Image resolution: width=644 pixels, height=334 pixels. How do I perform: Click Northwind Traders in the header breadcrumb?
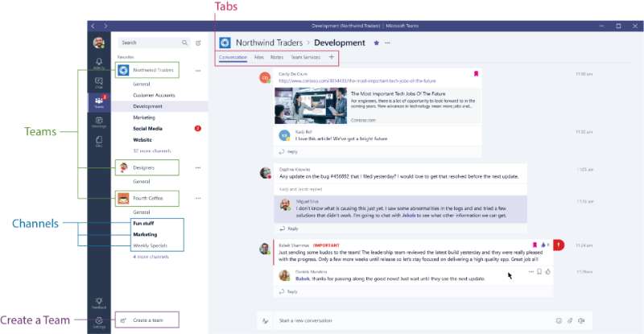coord(269,43)
